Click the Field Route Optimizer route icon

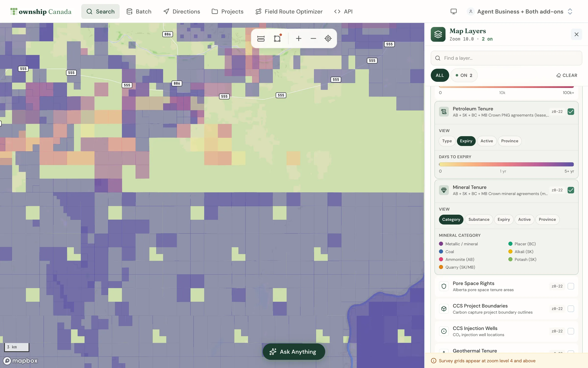258,12
